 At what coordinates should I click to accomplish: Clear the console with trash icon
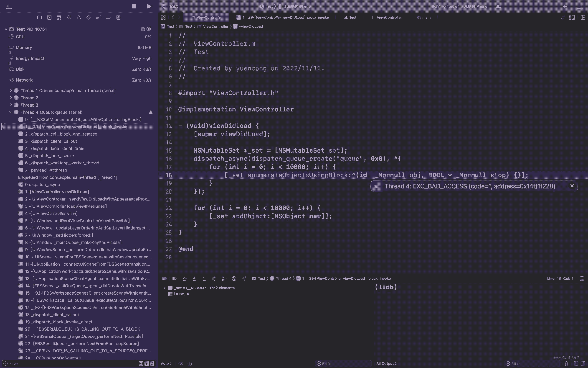click(566, 363)
